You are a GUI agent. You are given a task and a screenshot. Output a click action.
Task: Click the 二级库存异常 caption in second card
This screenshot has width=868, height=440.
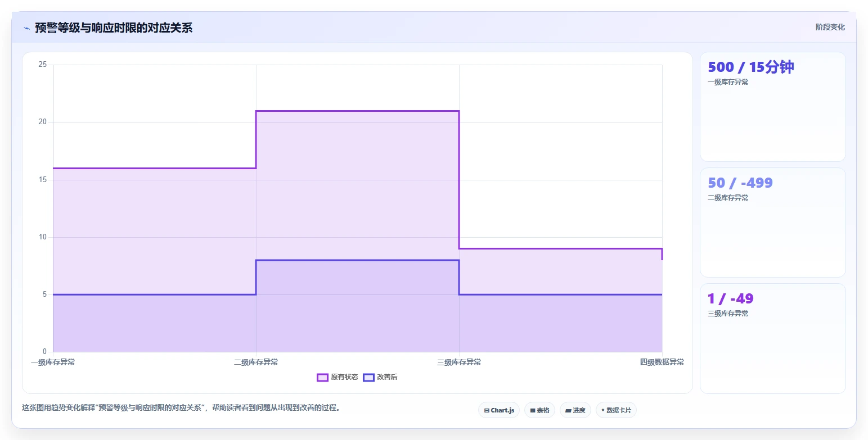tap(728, 198)
